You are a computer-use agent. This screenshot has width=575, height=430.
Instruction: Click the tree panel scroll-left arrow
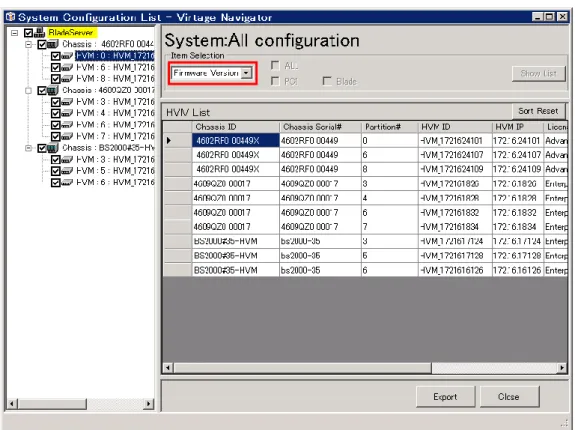[x=12, y=404]
